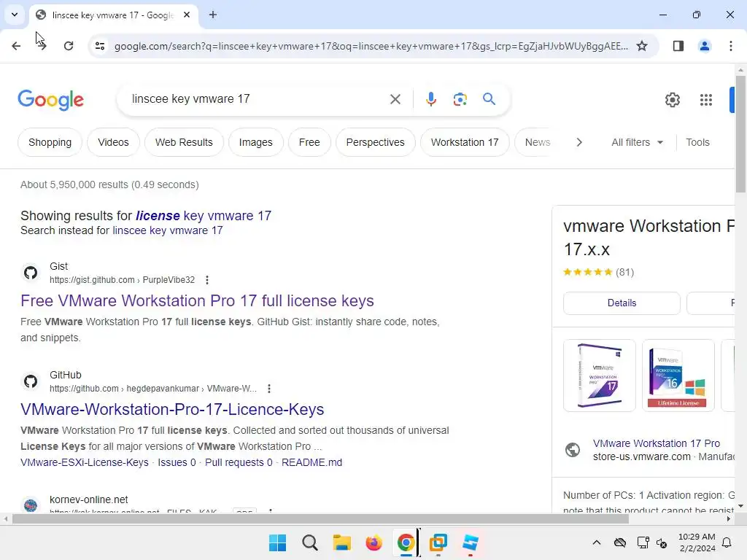747x560 pixels.
Task: Select the Web Results filter chip
Action: [184, 142]
